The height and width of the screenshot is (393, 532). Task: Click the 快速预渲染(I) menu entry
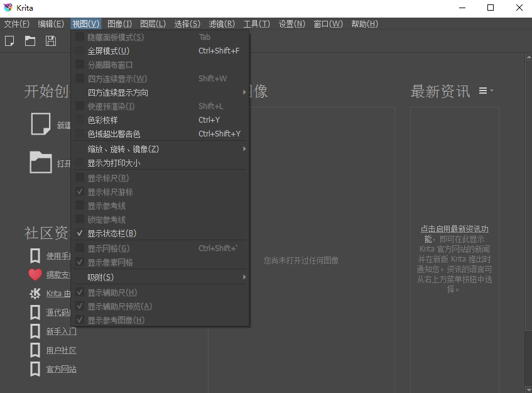coord(160,106)
